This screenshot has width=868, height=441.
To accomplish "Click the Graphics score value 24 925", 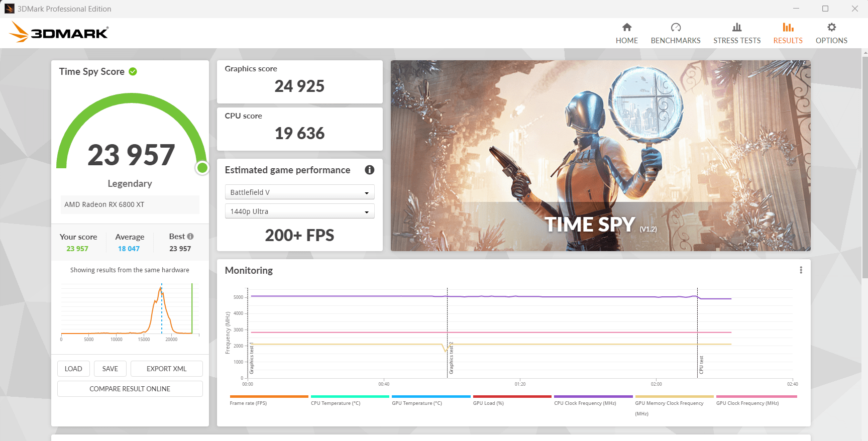I will (299, 86).
